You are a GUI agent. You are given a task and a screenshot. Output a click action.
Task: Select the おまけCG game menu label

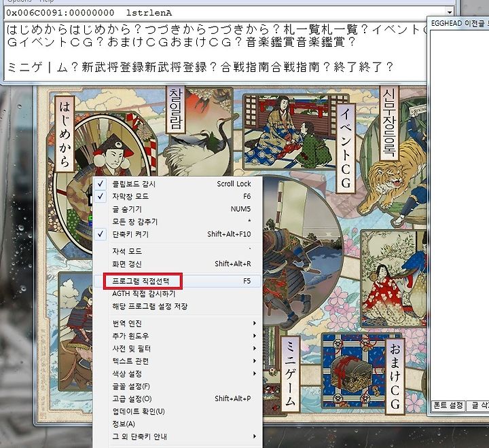pos(395,376)
